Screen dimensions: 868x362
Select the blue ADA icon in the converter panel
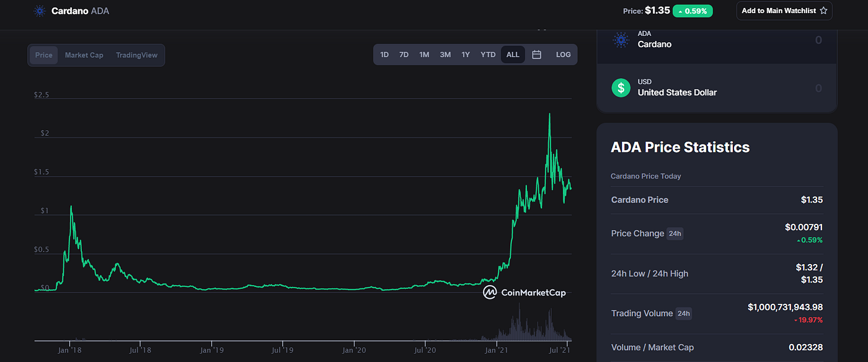pyautogui.click(x=621, y=40)
